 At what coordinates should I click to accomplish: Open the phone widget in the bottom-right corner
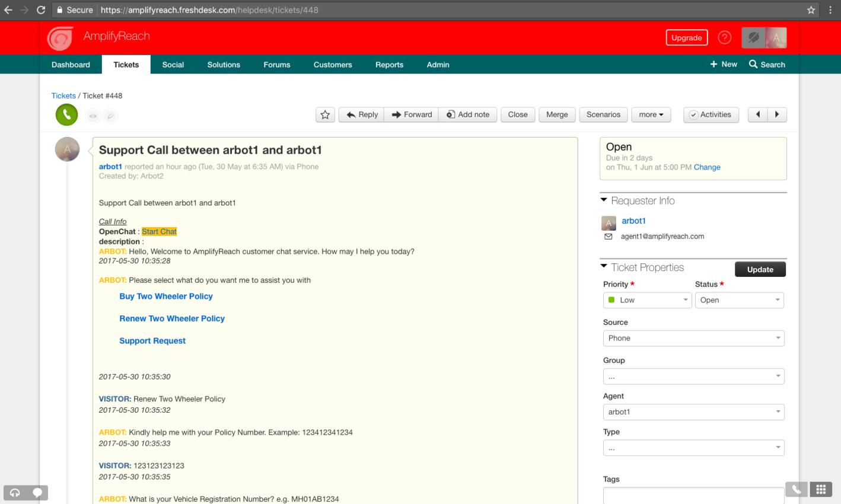pos(796,489)
